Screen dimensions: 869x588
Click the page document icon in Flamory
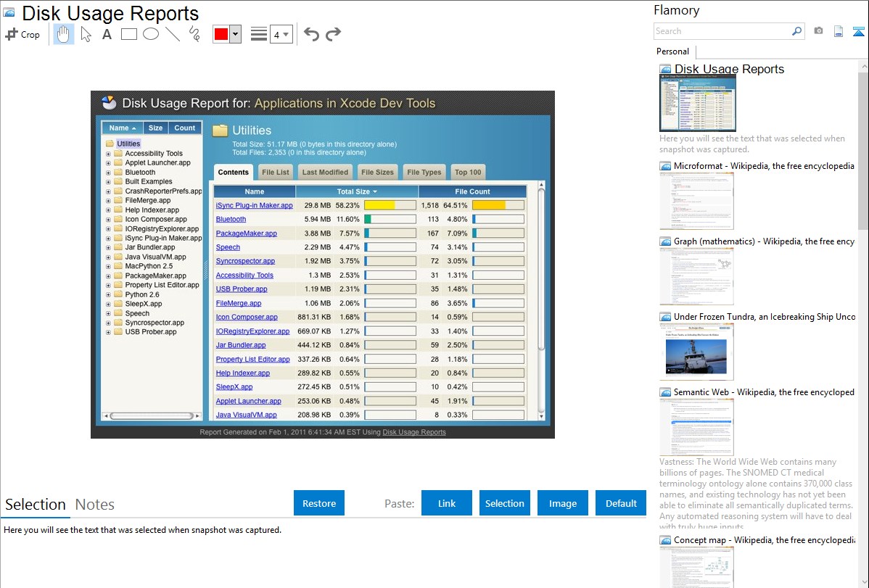pos(839,31)
